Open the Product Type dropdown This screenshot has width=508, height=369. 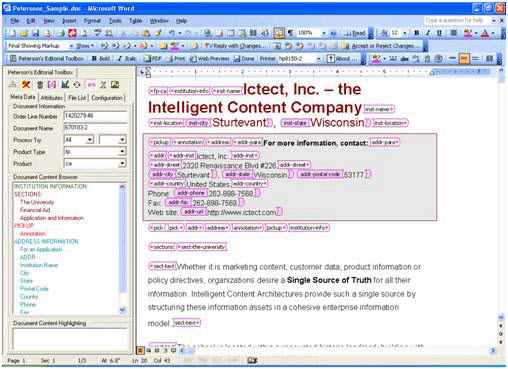coord(122,152)
